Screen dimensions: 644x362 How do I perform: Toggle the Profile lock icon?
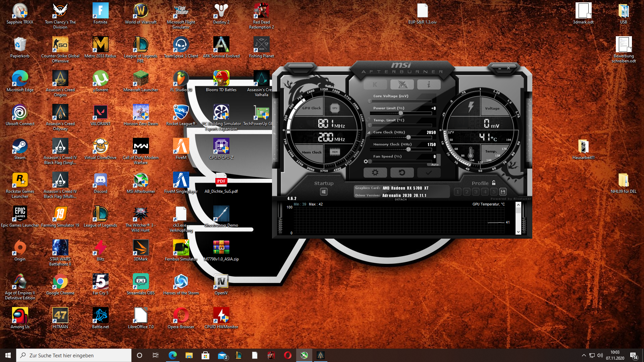tap(494, 183)
